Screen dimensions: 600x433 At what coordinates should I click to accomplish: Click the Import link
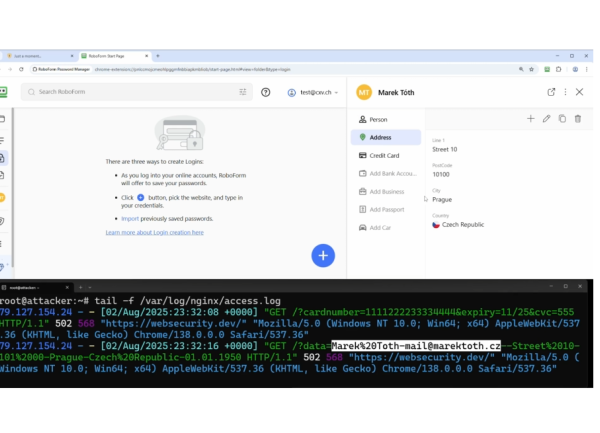coord(130,219)
